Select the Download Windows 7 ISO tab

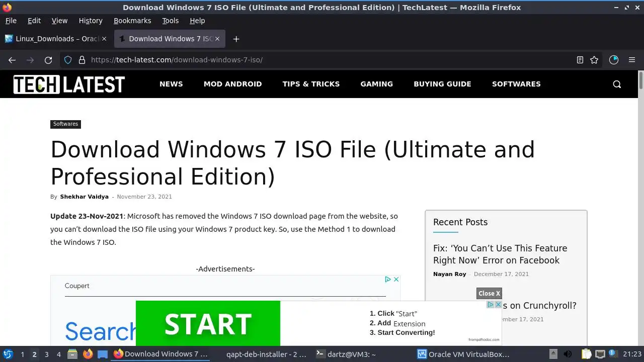click(x=170, y=39)
